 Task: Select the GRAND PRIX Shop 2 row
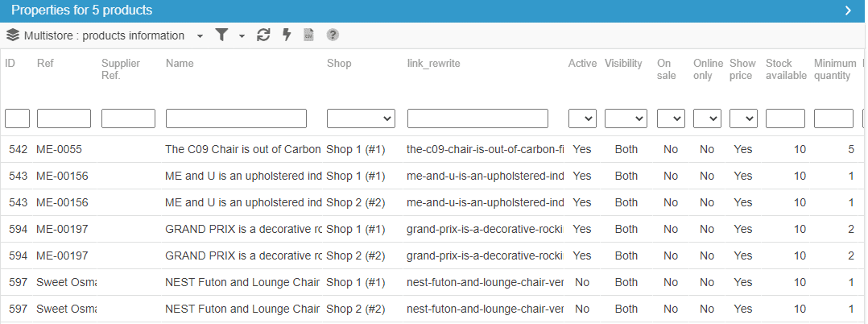(x=242, y=255)
